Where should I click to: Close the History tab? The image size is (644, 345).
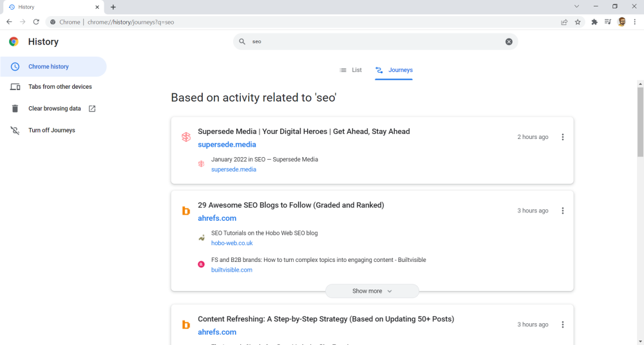tap(97, 7)
